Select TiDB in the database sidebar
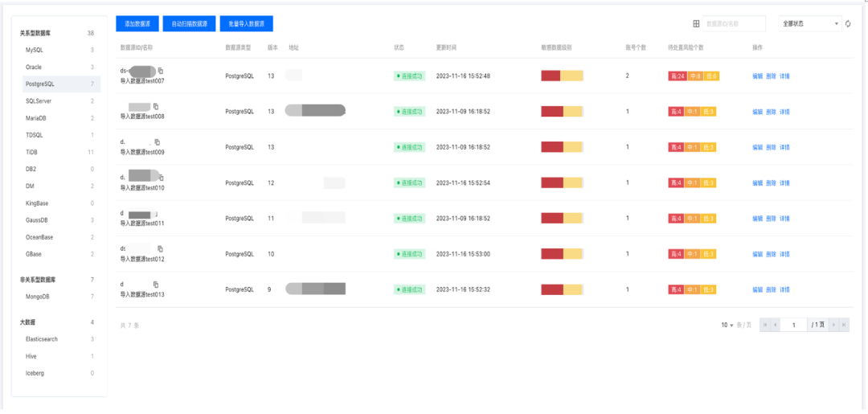The width and height of the screenshot is (868, 414). (x=61, y=152)
